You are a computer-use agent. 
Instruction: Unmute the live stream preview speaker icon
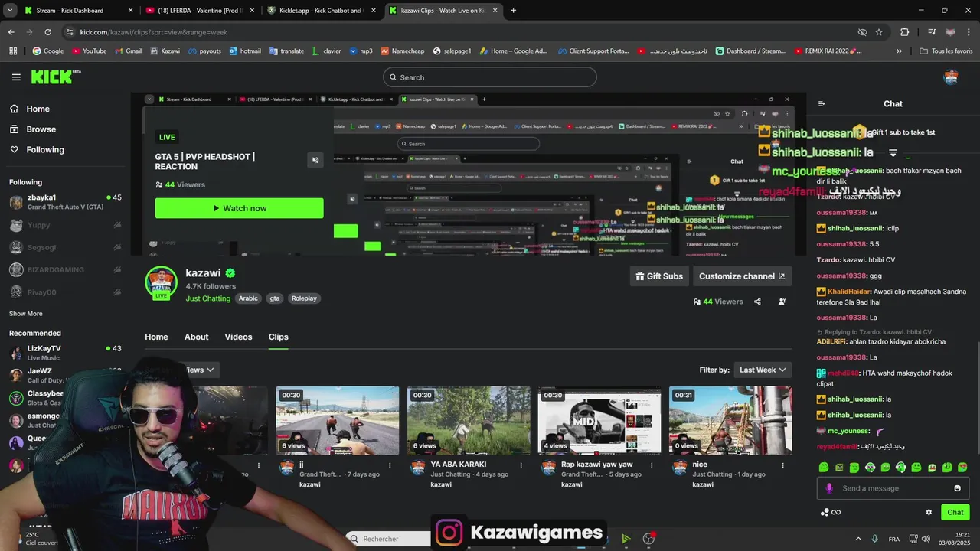click(x=315, y=160)
